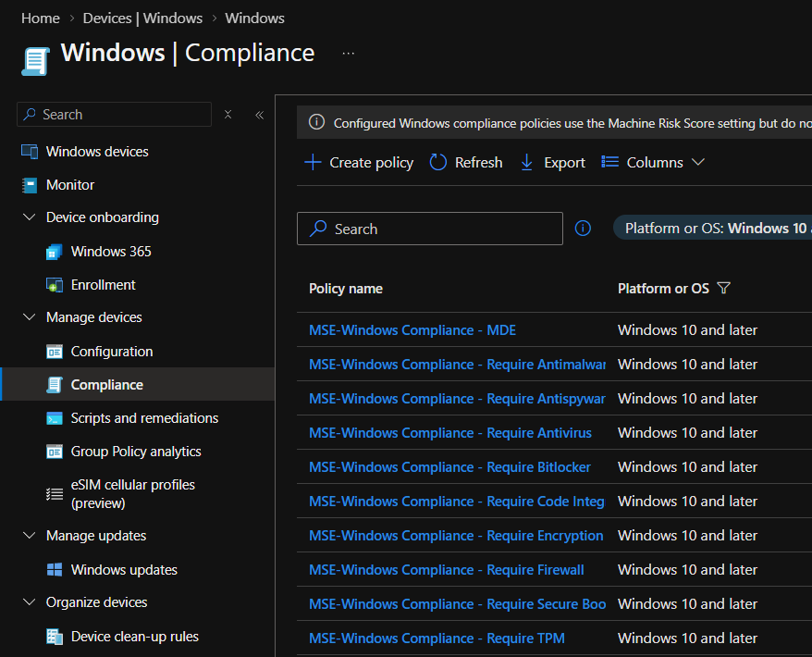Open the Platform or OS column filter
The image size is (812, 657).
724,288
